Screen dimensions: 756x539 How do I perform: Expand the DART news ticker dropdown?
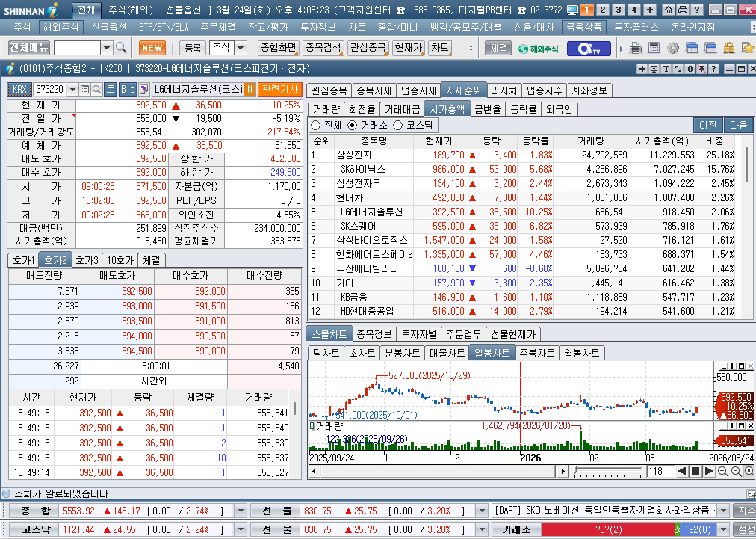[722, 511]
